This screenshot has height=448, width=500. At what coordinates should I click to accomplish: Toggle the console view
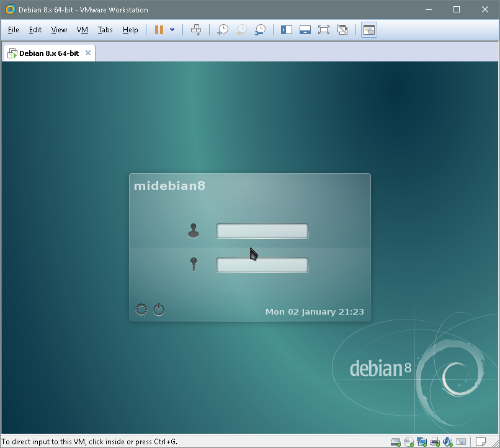click(369, 29)
